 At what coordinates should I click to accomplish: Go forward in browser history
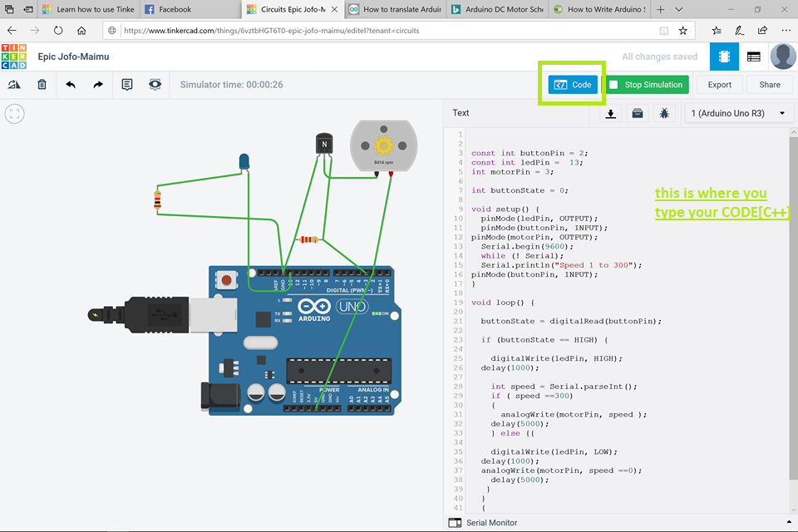coord(35,31)
